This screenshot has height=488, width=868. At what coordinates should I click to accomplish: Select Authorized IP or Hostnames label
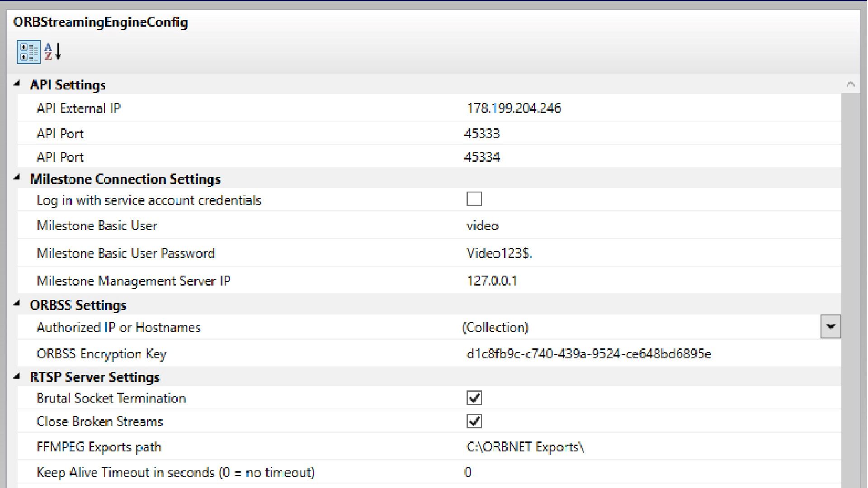click(x=118, y=328)
